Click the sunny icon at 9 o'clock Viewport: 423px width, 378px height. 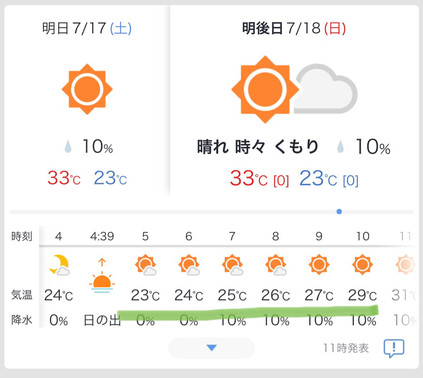[319, 265]
